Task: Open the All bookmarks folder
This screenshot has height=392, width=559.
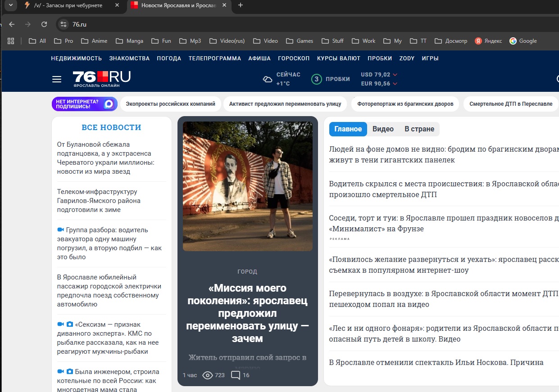Action: click(37, 41)
